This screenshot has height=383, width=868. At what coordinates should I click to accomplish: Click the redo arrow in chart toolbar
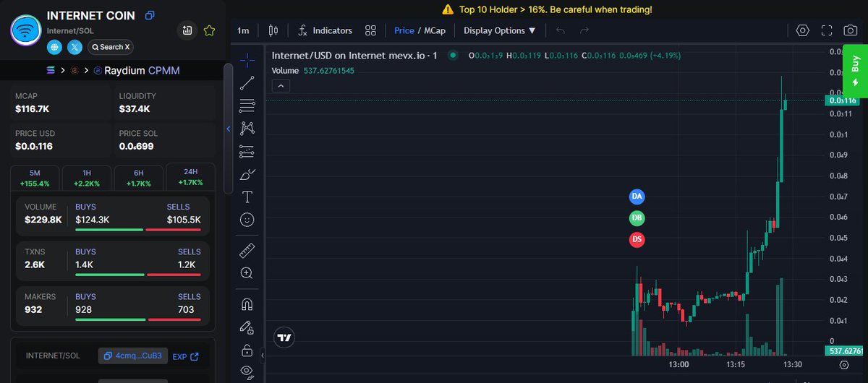584,30
